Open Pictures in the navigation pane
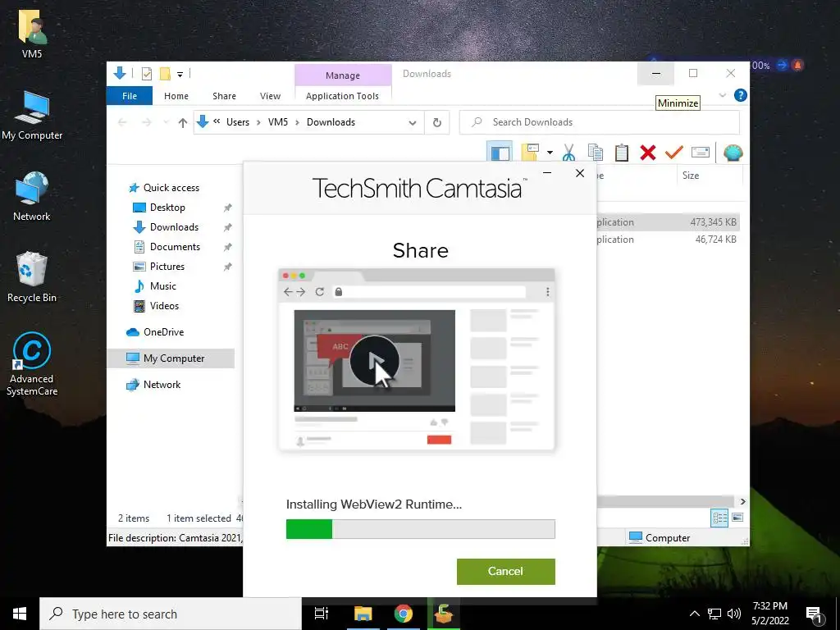 (x=167, y=267)
